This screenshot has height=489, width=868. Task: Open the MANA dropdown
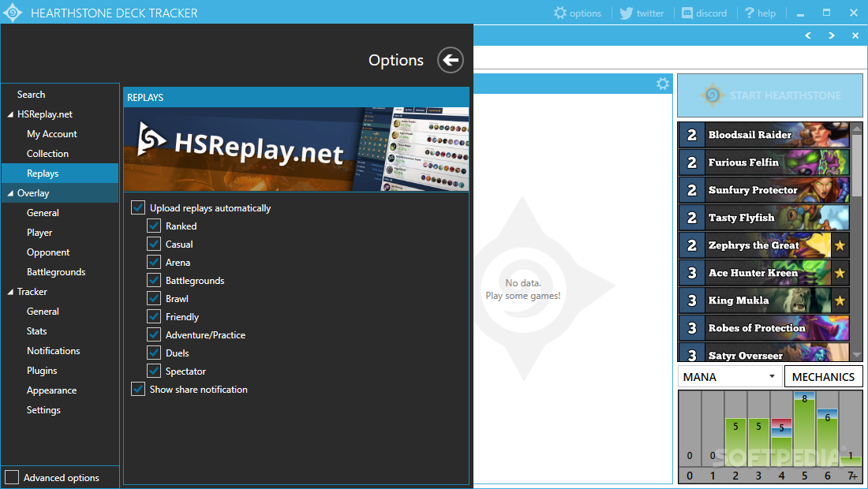tap(730, 377)
